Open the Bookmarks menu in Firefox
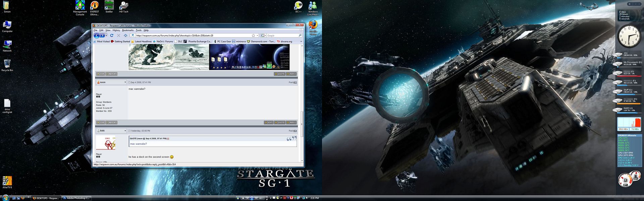 [x=128, y=30]
